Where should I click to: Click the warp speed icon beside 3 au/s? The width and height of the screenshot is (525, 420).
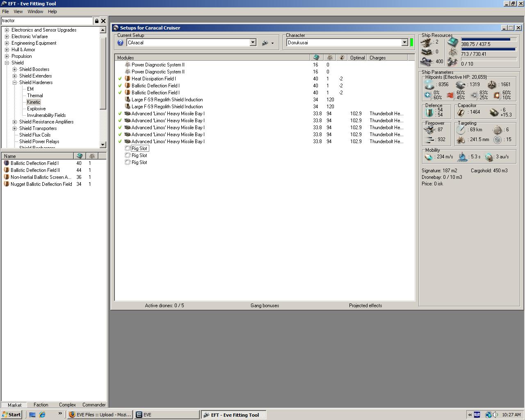[x=489, y=157]
